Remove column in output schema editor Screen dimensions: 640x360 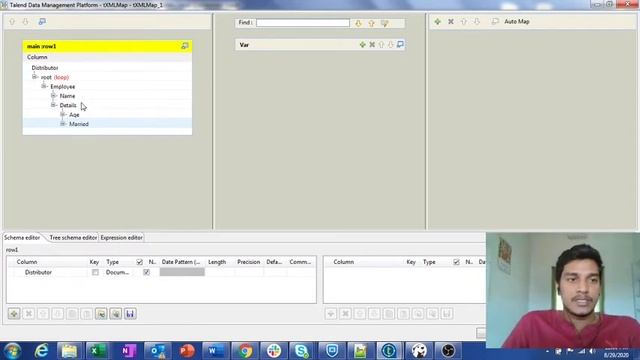[345, 313]
